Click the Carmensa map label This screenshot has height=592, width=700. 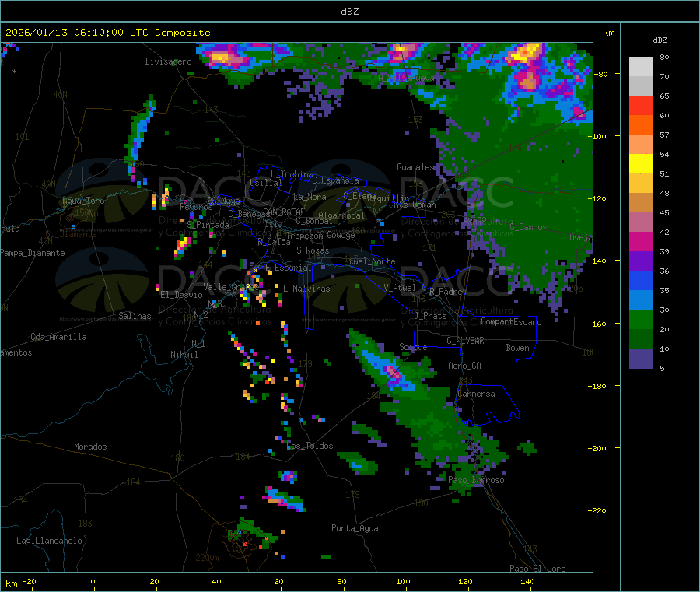coord(476,394)
